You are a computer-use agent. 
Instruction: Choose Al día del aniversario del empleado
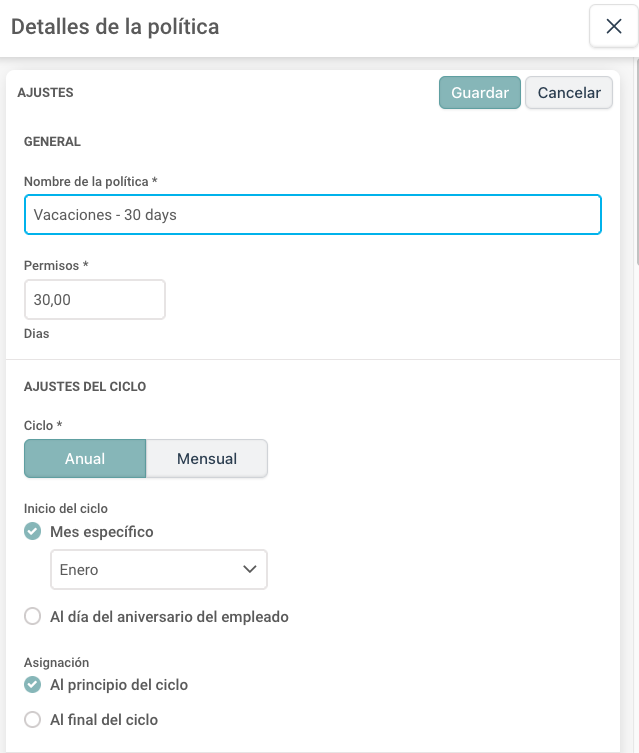coord(33,616)
